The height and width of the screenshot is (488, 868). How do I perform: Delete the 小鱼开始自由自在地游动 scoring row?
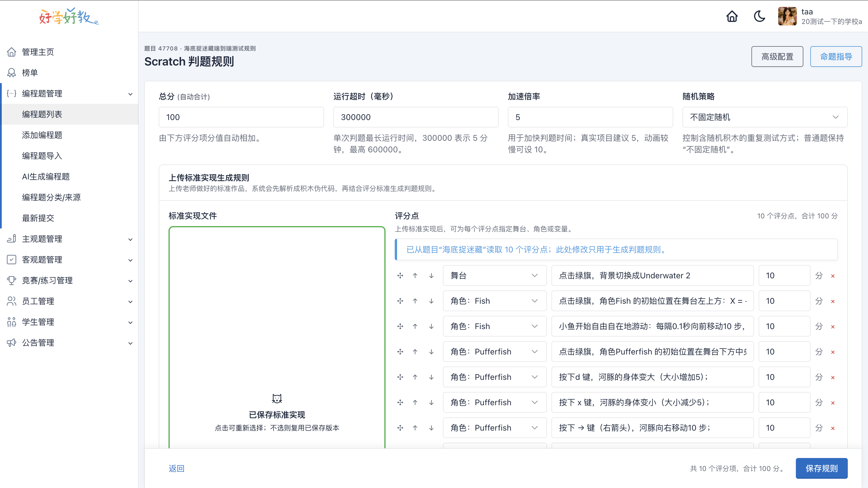pos(833,327)
